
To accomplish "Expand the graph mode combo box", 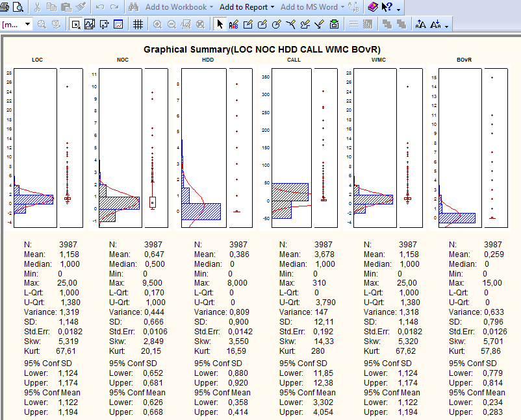I will coord(27,25).
